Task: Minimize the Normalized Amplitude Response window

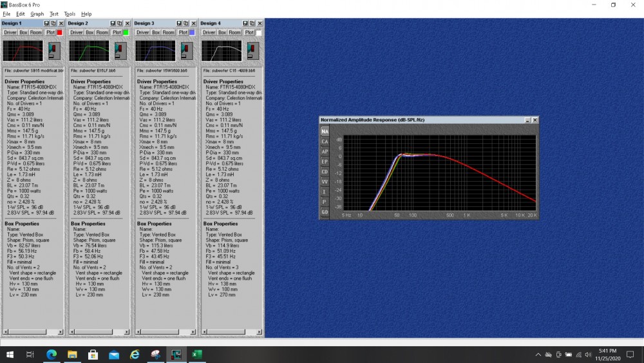Action: click(527, 120)
